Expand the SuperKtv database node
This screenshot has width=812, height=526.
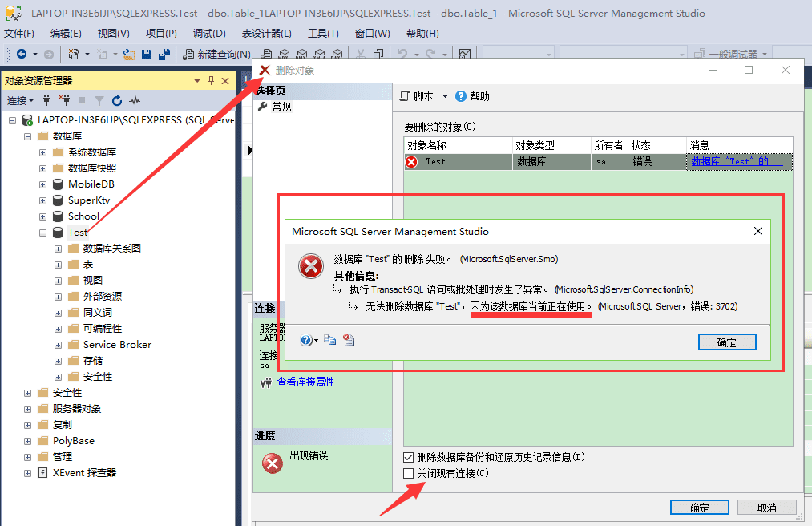[43, 200]
